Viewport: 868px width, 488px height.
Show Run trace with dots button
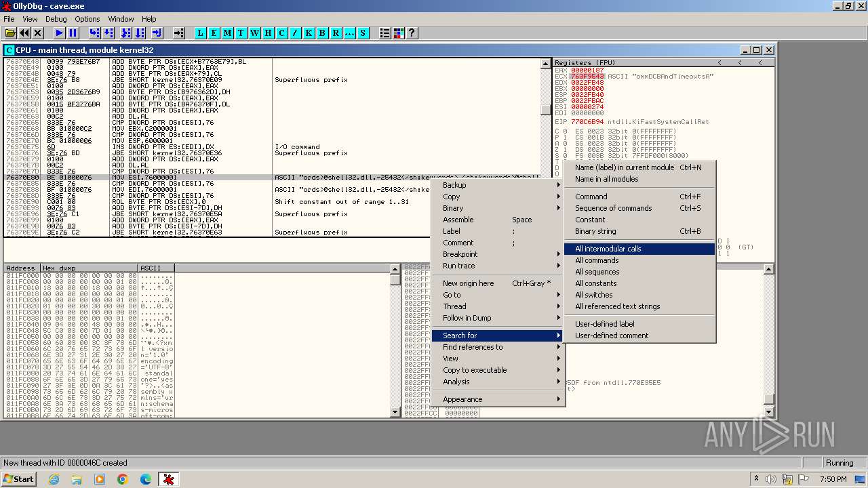coord(349,33)
